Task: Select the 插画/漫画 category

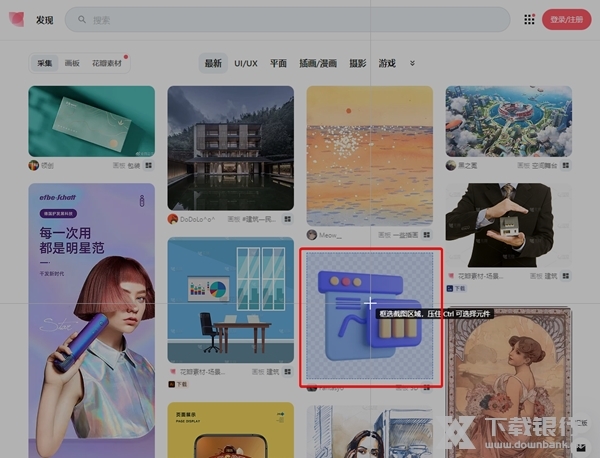Action: tap(318, 63)
